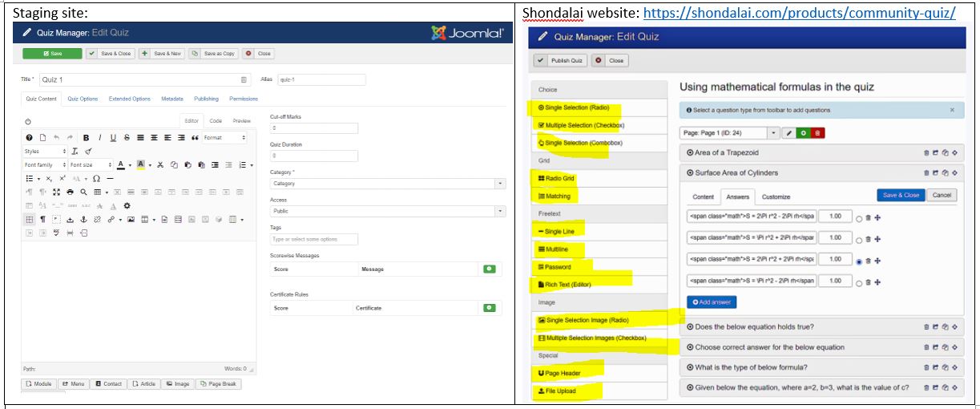Click the Add answer button
The image size is (980, 409).
tap(711, 302)
